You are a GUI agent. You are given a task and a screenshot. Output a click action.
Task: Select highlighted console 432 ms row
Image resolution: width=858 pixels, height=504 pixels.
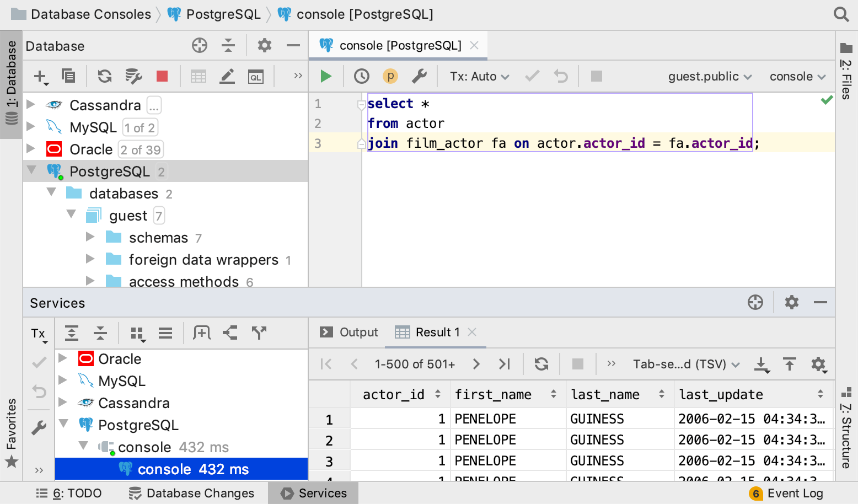point(181,469)
